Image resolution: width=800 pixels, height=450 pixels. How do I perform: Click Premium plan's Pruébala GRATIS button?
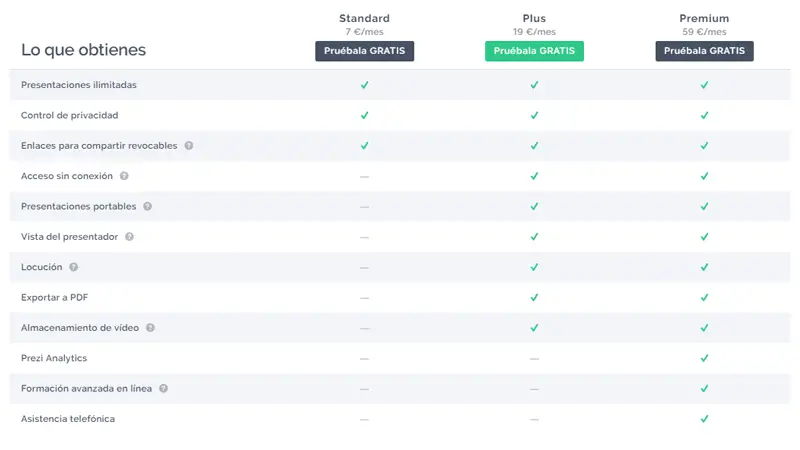704,51
